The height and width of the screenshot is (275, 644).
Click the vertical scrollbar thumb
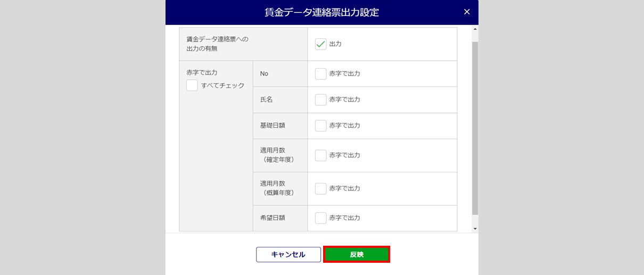475,128
